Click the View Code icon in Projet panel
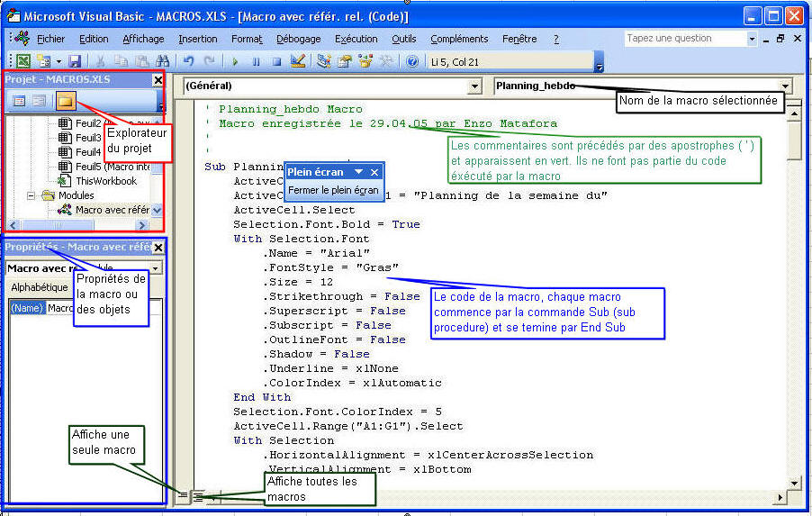The image size is (812, 516). [19, 101]
